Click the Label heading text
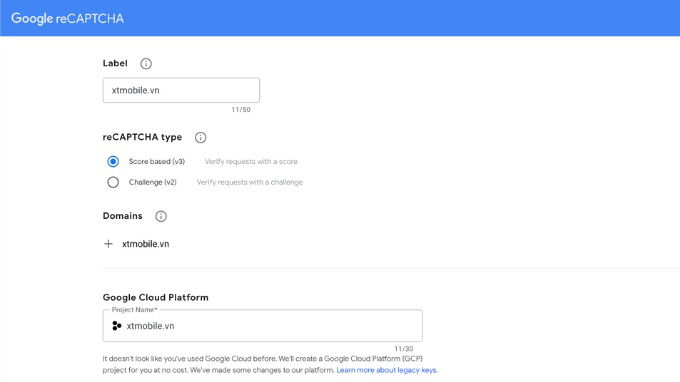Screen dimensions: 680x382 115,63
